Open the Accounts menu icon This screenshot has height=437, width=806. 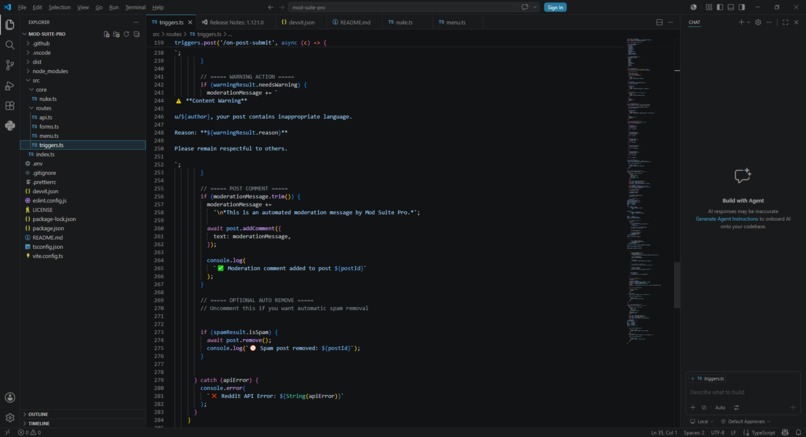(x=10, y=397)
